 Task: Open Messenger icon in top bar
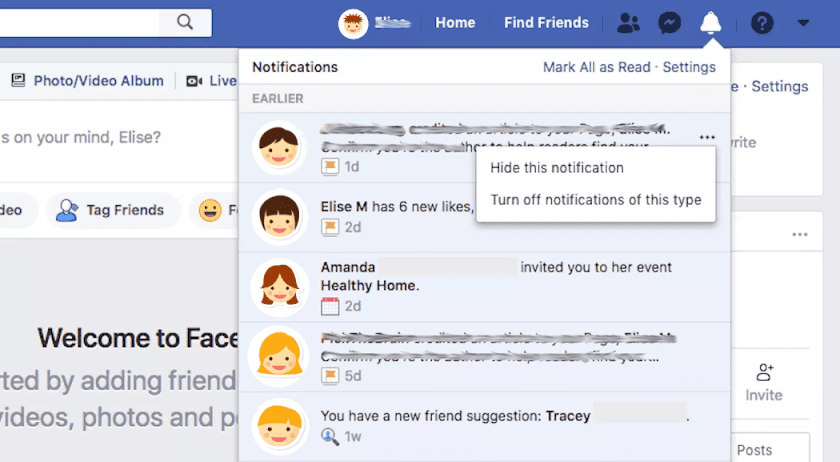coord(669,23)
